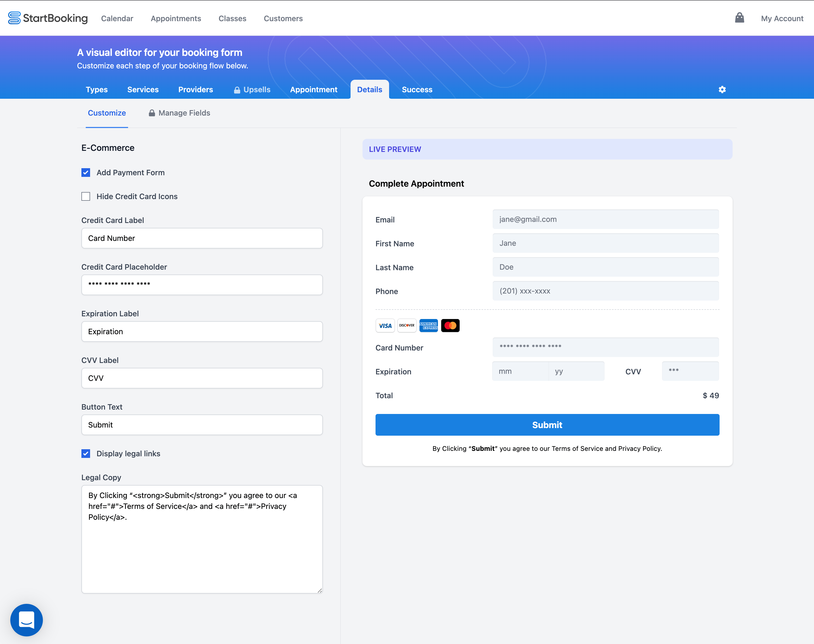The image size is (814, 644).
Task: Open Customers page
Action: [283, 18]
